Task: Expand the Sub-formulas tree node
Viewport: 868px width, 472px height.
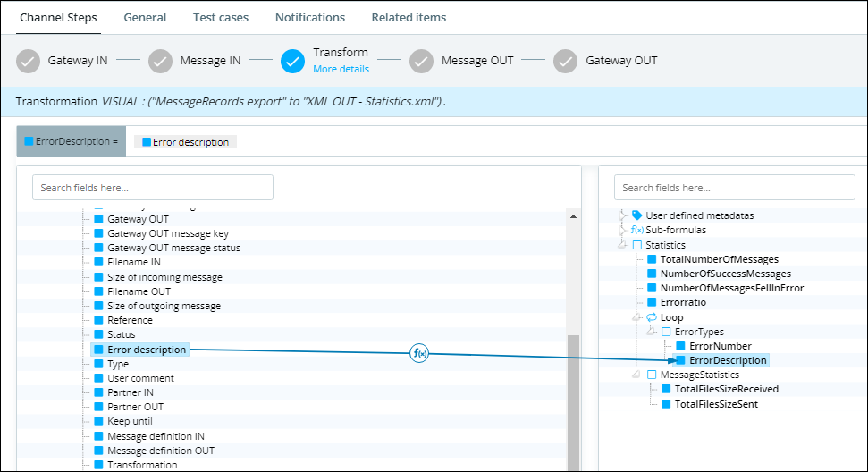Action: [x=623, y=231]
